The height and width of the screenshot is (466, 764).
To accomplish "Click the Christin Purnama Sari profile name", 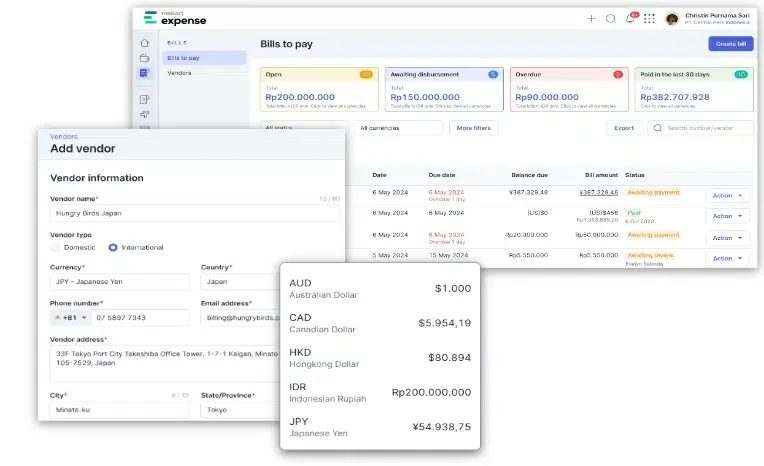I will (x=717, y=16).
